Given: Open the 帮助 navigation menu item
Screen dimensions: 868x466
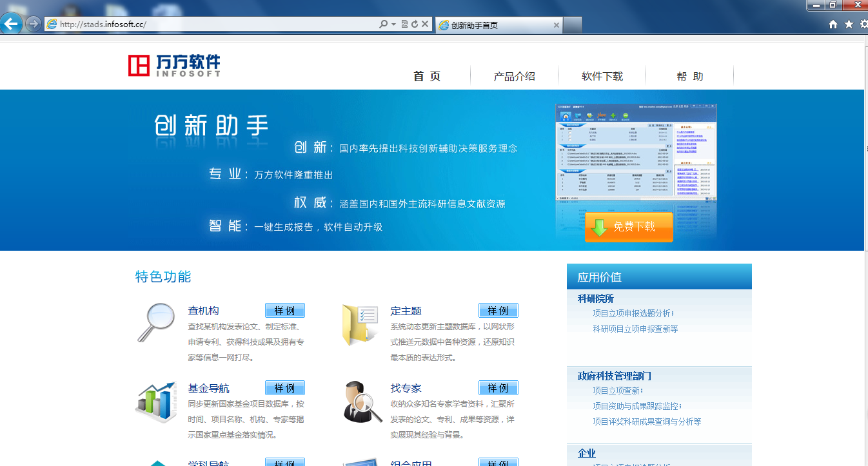Looking at the screenshot, I should (x=690, y=76).
